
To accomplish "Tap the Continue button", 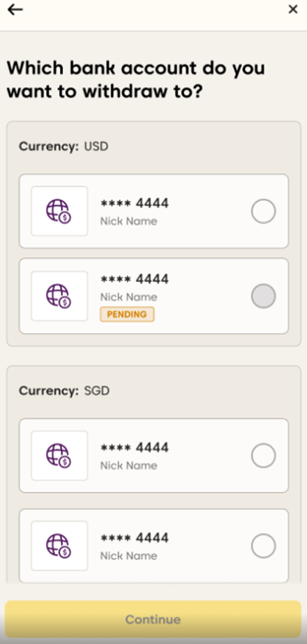I will (x=153, y=620).
